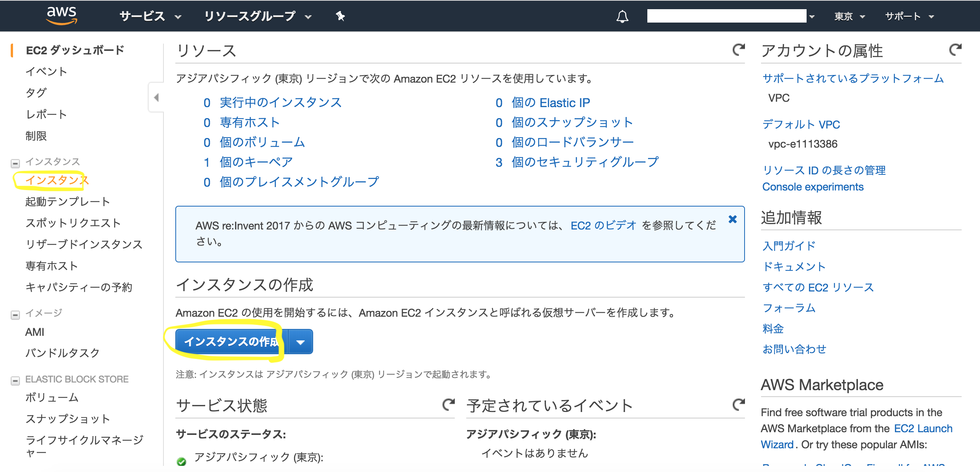Dismiss the re:Invent 2017 info banner
Image resolution: width=980 pixels, height=472 pixels.
732,219
